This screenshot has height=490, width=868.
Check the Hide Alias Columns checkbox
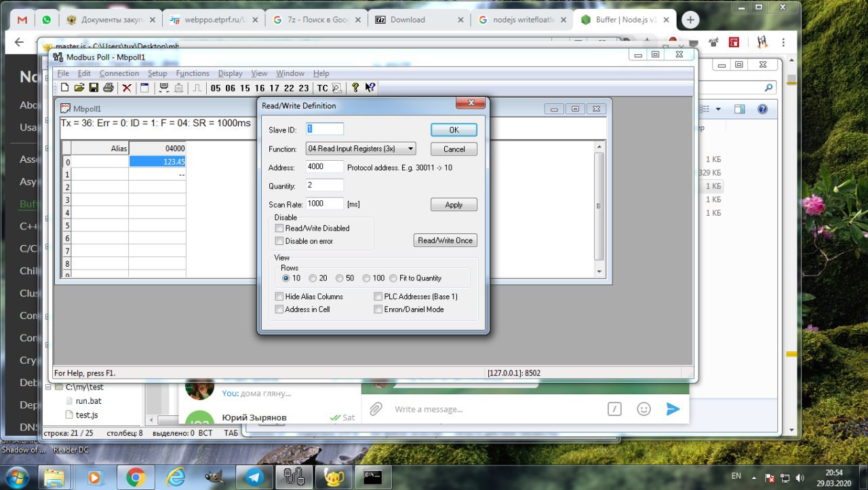coord(279,297)
